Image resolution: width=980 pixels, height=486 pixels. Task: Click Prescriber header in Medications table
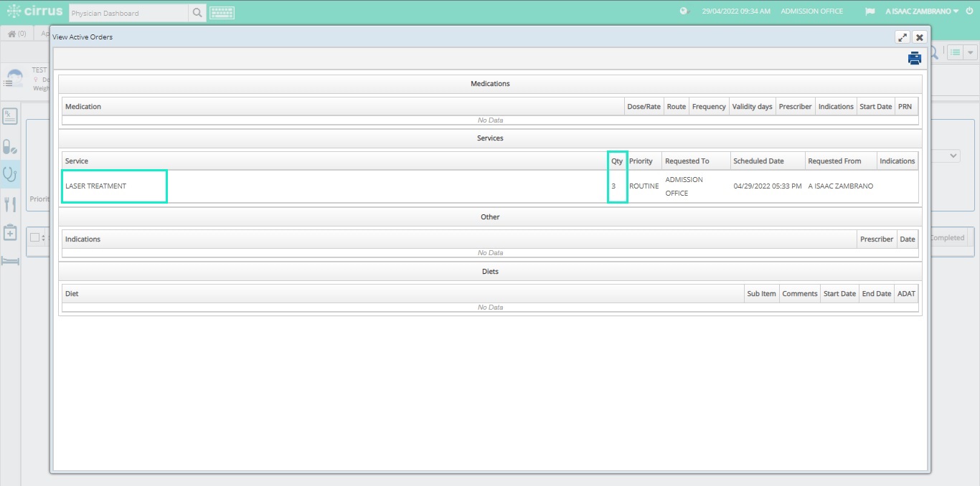pos(795,107)
